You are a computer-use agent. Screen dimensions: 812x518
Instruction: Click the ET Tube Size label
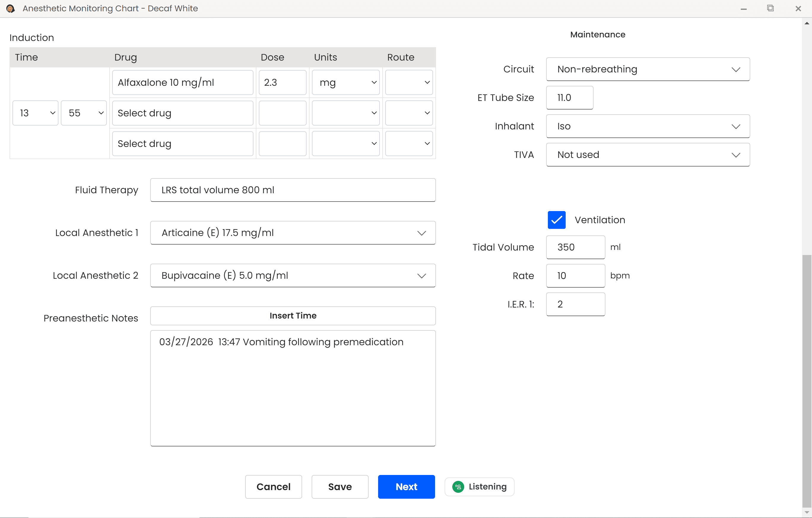click(505, 98)
